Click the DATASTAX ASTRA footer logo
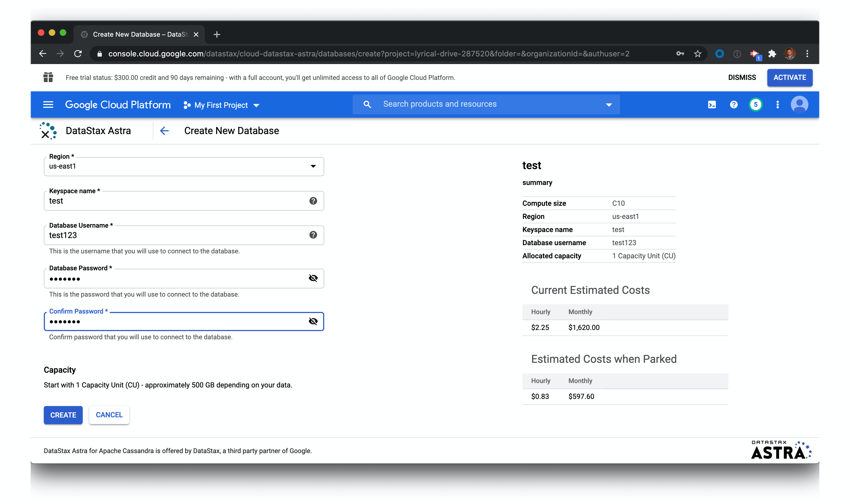 [781, 450]
